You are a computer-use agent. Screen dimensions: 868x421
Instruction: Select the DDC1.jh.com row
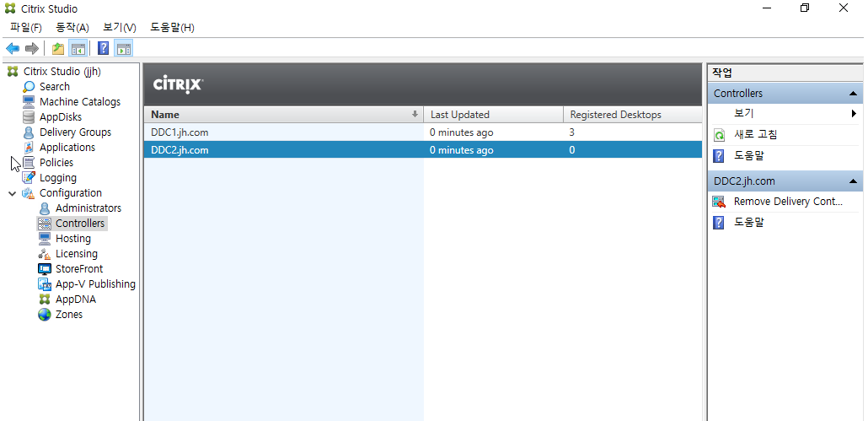click(423, 133)
